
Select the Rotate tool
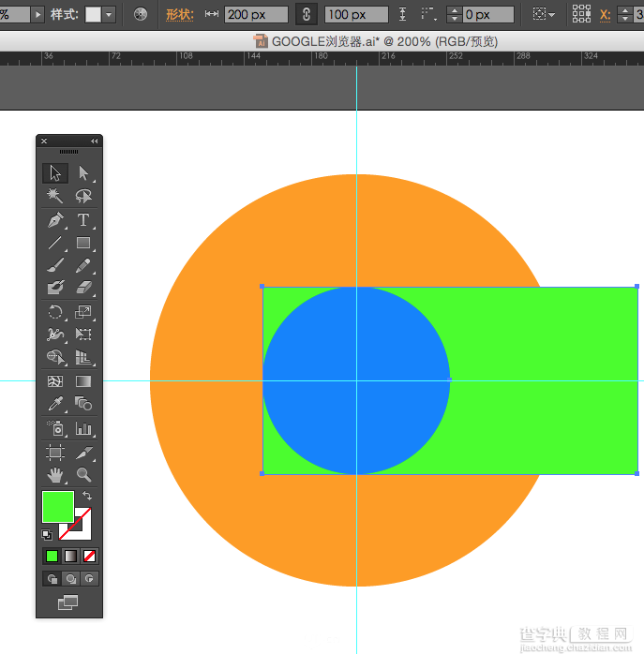55,312
